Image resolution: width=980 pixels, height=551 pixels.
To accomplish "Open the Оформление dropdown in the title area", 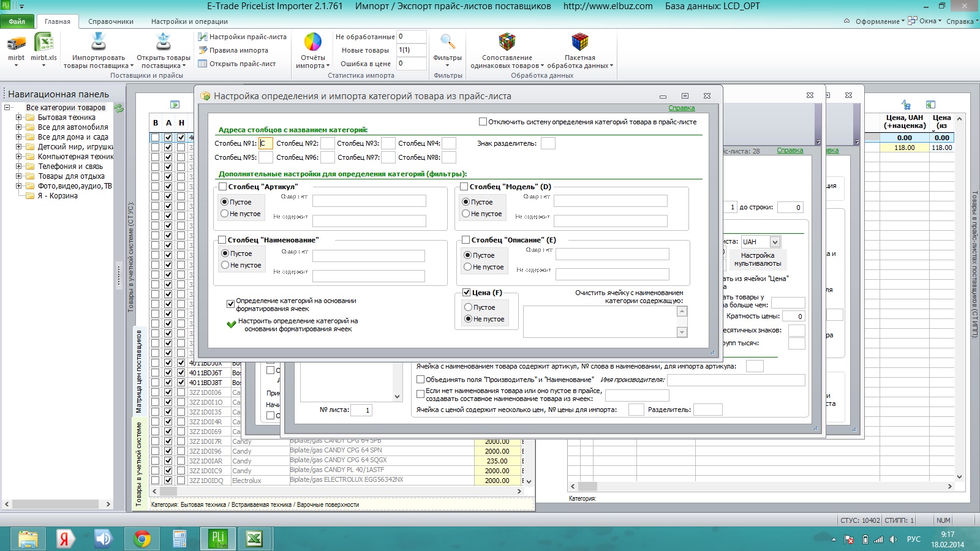I will point(880,21).
